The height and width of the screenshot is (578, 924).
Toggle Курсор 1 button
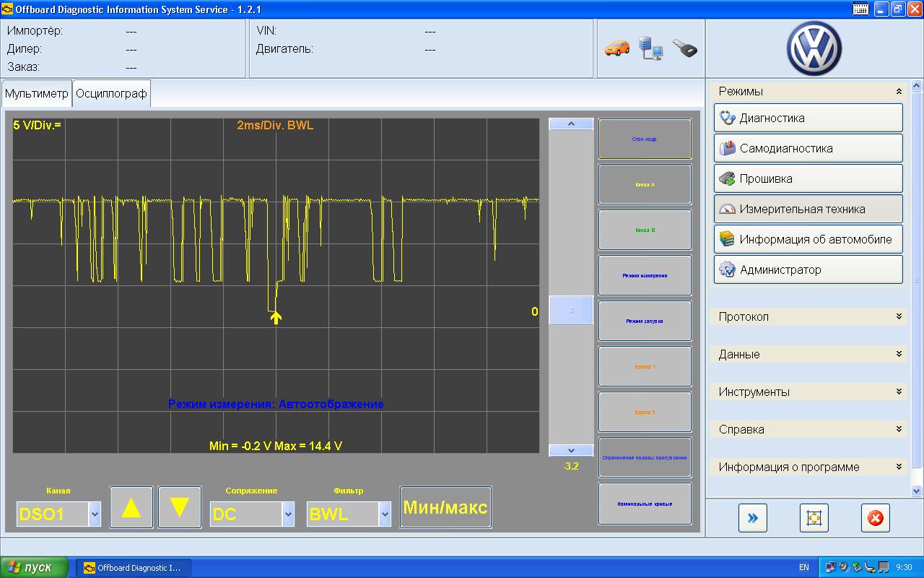[645, 366]
